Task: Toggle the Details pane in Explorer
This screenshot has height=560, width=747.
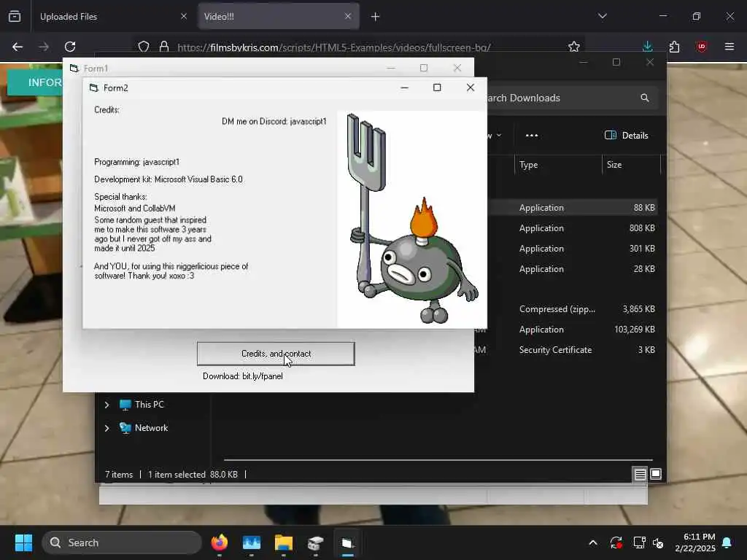Action: click(x=626, y=135)
